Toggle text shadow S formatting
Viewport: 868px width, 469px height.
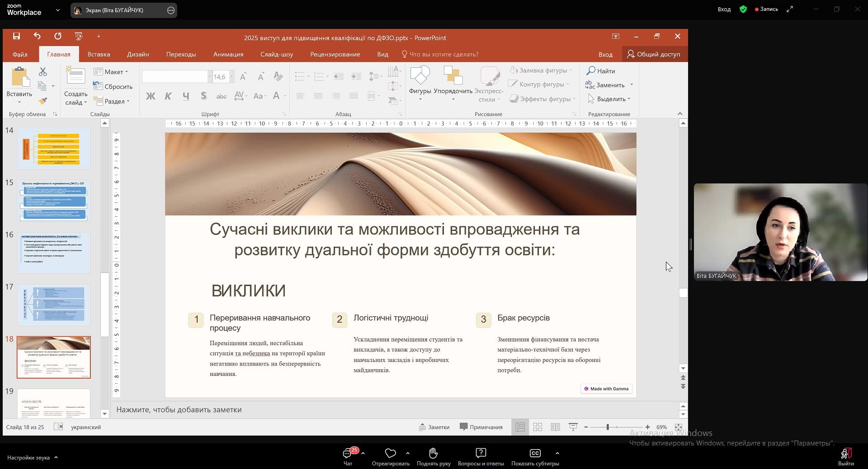(x=203, y=96)
